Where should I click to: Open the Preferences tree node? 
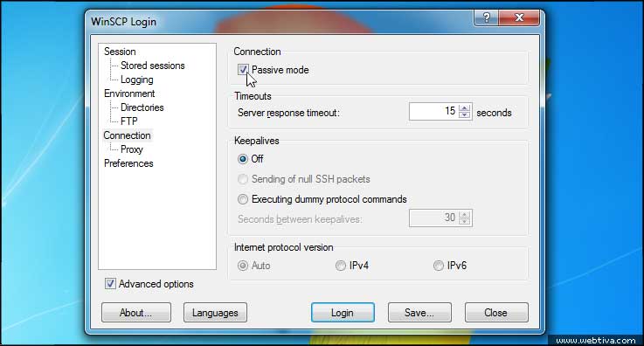pos(128,163)
